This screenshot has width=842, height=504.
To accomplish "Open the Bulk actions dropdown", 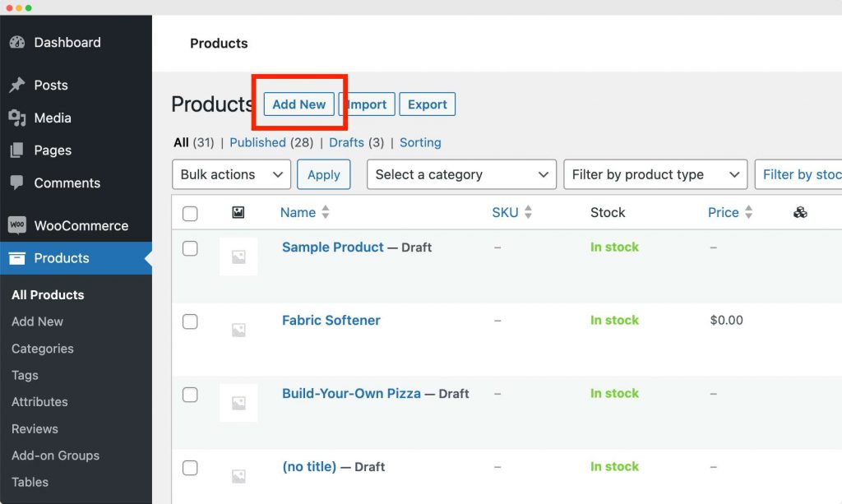I will click(x=231, y=174).
